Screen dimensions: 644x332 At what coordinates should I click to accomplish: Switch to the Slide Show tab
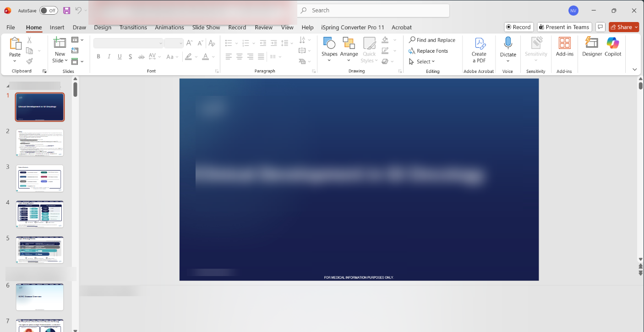click(x=206, y=28)
